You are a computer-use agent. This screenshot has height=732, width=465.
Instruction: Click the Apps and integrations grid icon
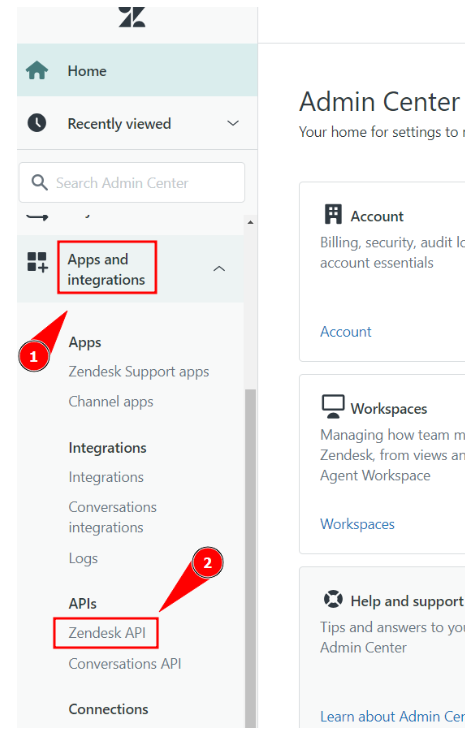[37, 262]
